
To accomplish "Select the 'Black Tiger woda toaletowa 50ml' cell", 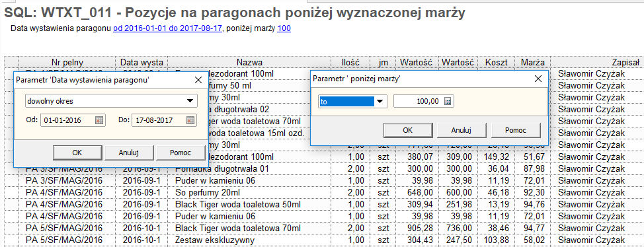I will [x=249, y=204].
